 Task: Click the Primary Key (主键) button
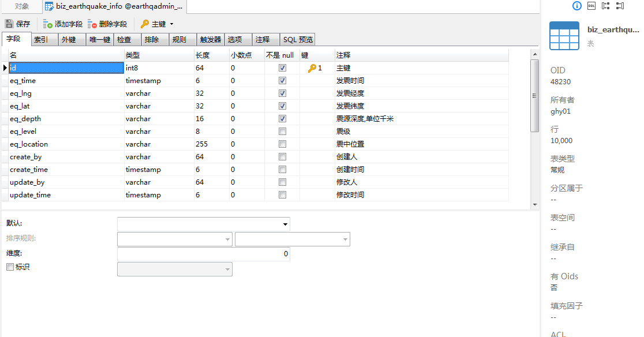(x=153, y=24)
